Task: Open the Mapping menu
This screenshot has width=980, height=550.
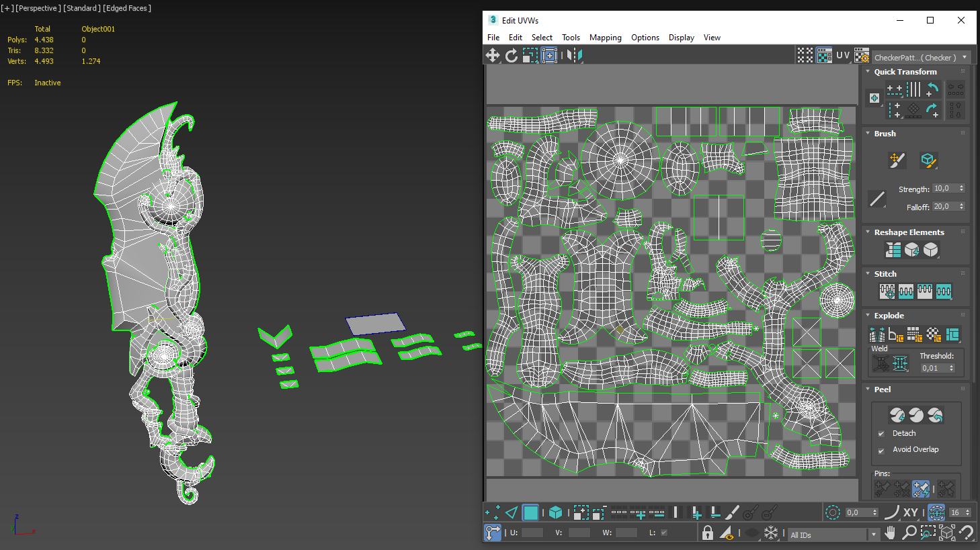Action: pos(605,38)
